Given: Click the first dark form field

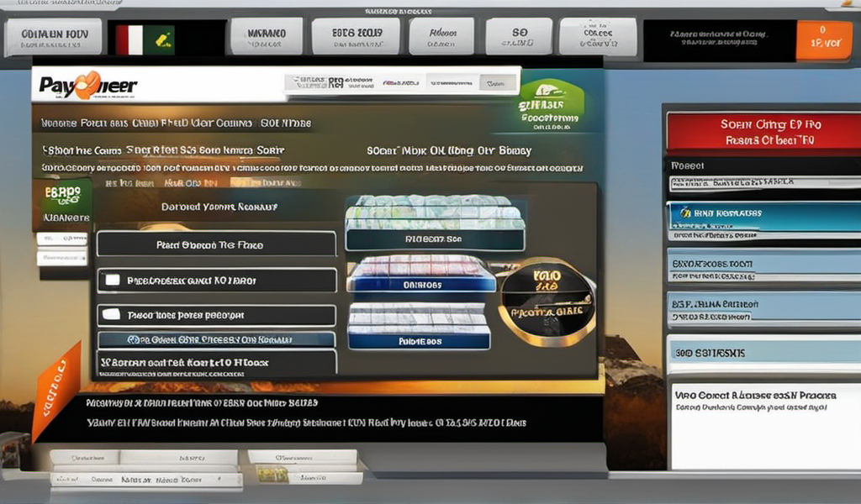Looking at the screenshot, I should coord(216,244).
